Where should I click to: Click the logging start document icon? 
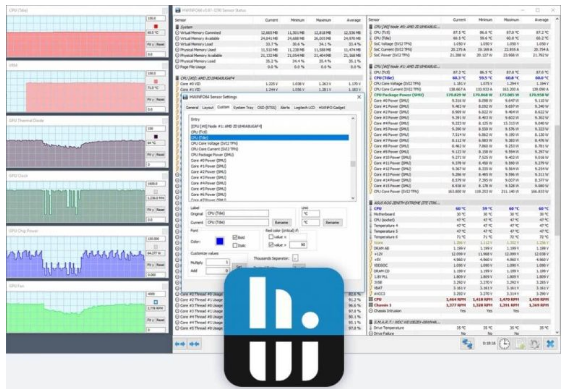[520, 344]
